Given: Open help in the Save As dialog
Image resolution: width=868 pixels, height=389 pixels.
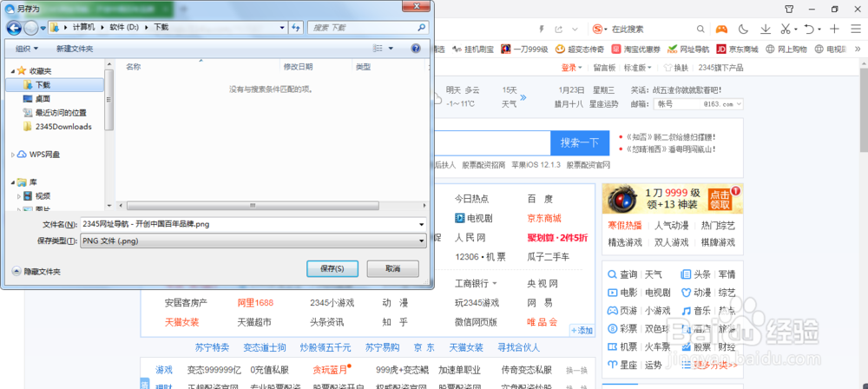Looking at the screenshot, I should click(416, 49).
